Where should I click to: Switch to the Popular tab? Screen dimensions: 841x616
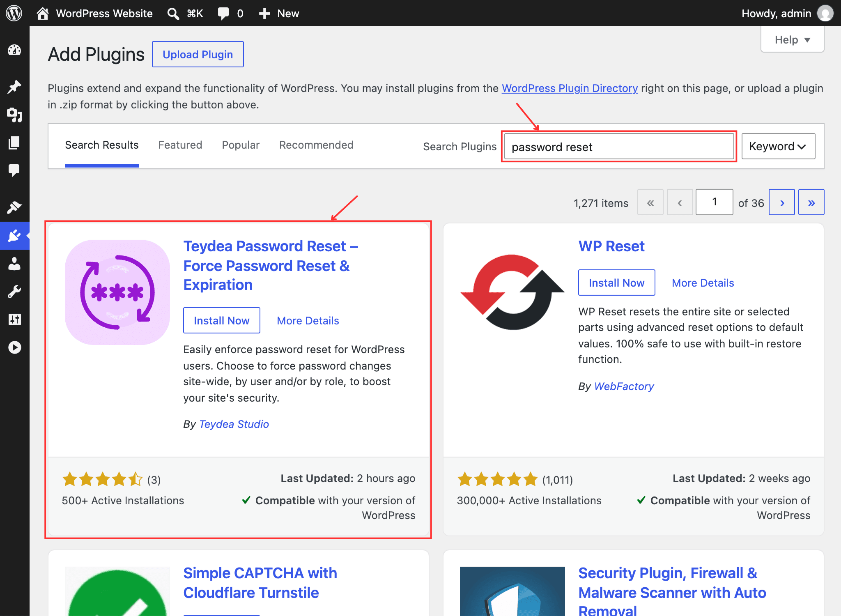point(241,145)
